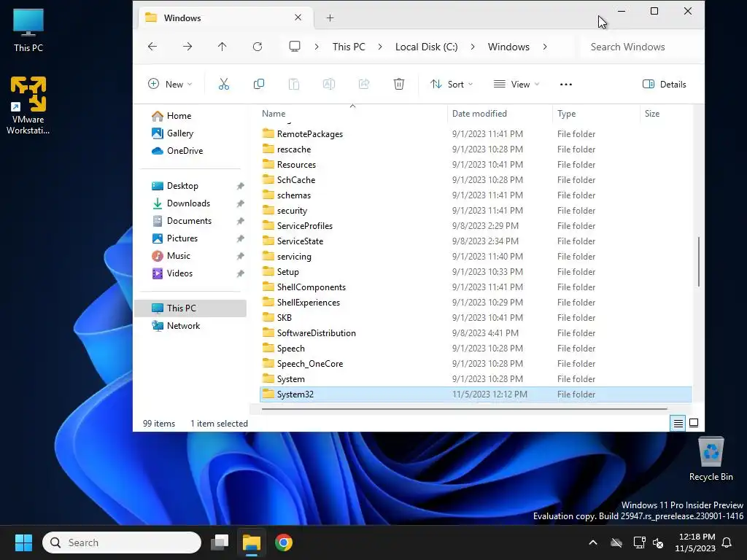
Task: Select the System32 folder row
Action: [x=476, y=394]
